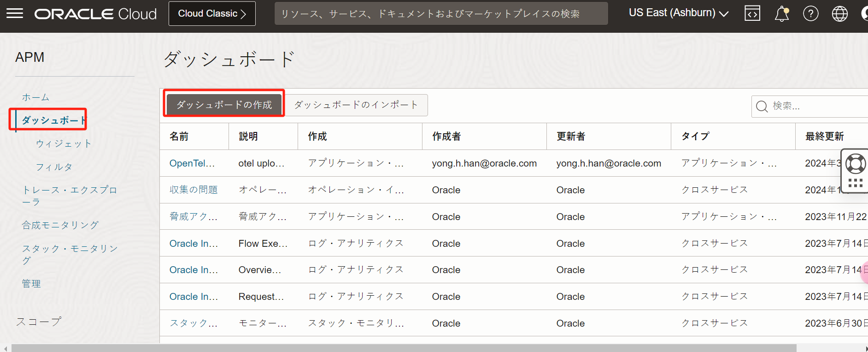The width and height of the screenshot is (868, 352).
Task: Click the top resource search field
Action: (440, 14)
